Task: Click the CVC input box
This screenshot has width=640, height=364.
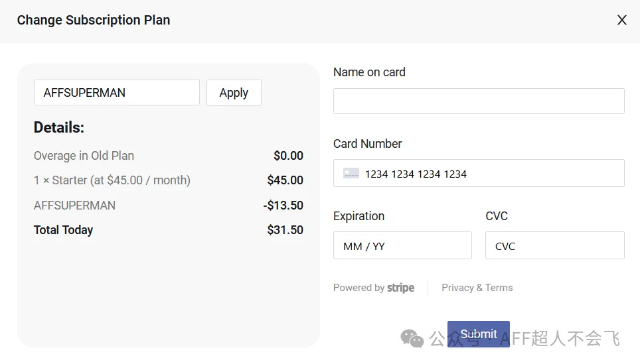Action: (554, 246)
